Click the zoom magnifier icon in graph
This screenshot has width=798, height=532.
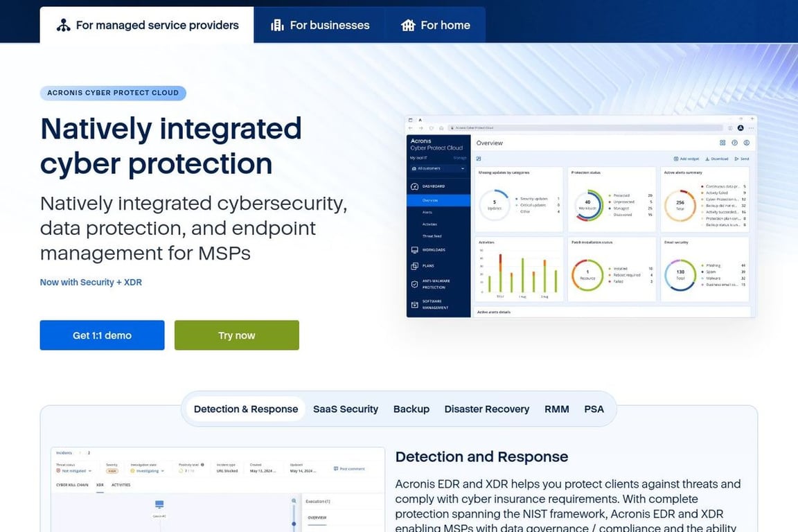coord(294,501)
